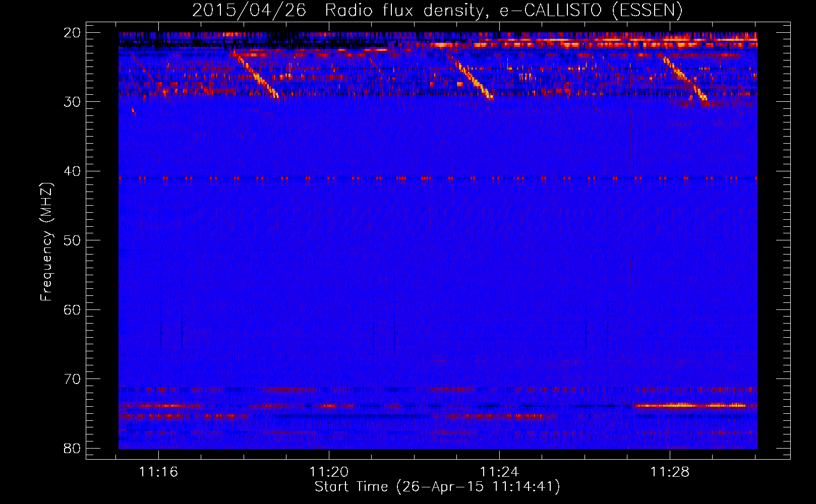Click the drifting burst ending near 11:29
This screenshot has height=504, width=816.
coord(685,78)
